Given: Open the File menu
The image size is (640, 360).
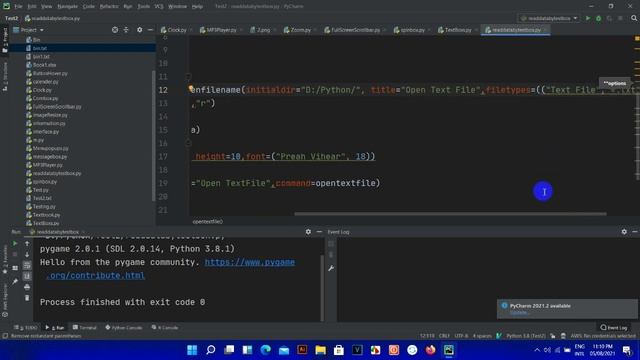Looking at the screenshot, I should click(x=19, y=7).
